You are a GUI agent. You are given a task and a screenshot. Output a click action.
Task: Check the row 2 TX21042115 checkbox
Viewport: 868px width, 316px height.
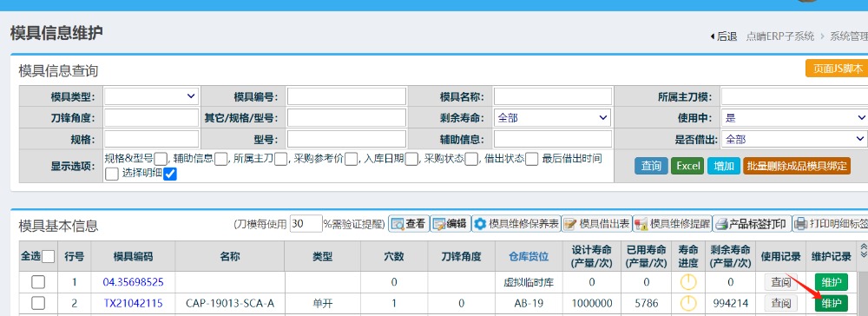37,303
